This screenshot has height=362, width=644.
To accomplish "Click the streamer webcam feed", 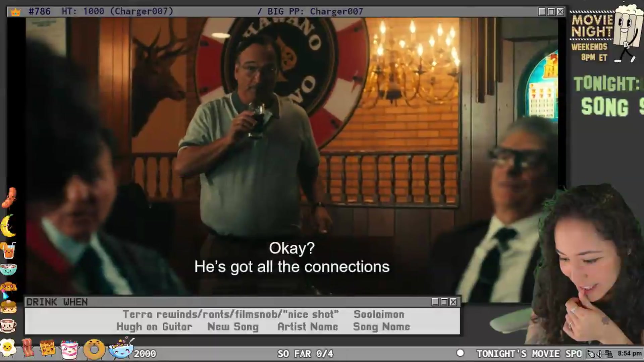I will [x=585, y=265].
